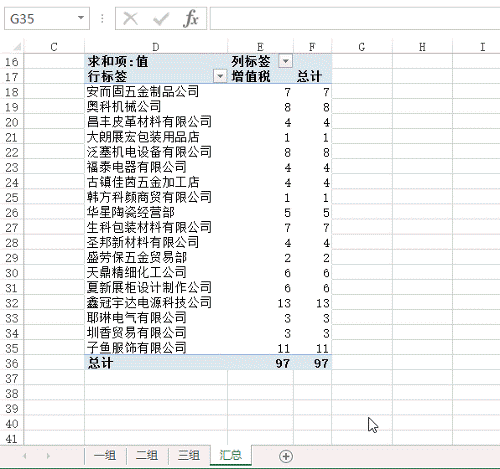
Task: Select cell 古镇佳茵五金加工店
Action: click(156, 182)
